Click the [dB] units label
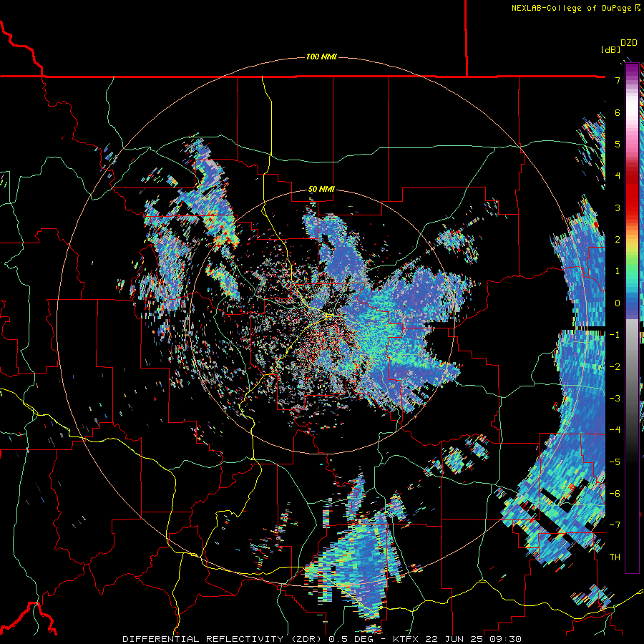This screenshot has width=644, height=644. [610, 49]
